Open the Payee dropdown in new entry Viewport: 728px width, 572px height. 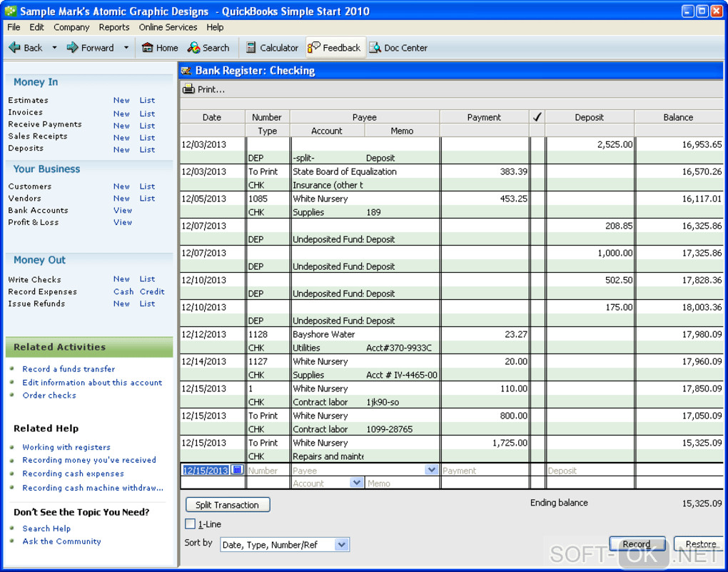431,470
